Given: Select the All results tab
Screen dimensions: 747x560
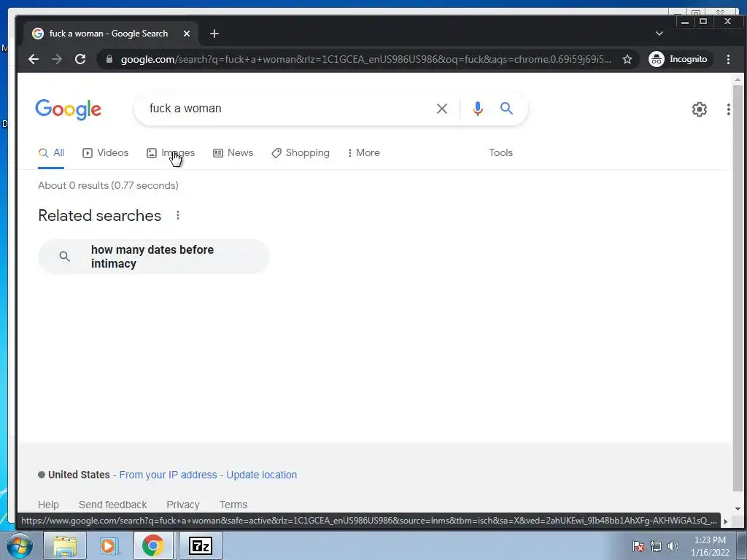Looking at the screenshot, I should pyautogui.click(x=52, y=153).
